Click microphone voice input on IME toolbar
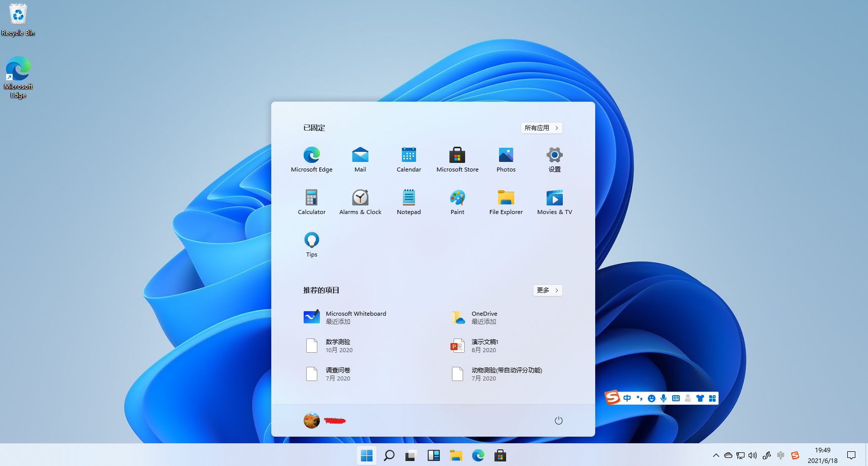 pos(664,398)
